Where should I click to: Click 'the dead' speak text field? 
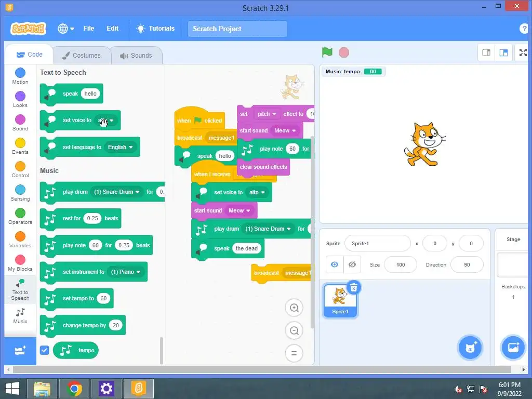pos(247,248)
